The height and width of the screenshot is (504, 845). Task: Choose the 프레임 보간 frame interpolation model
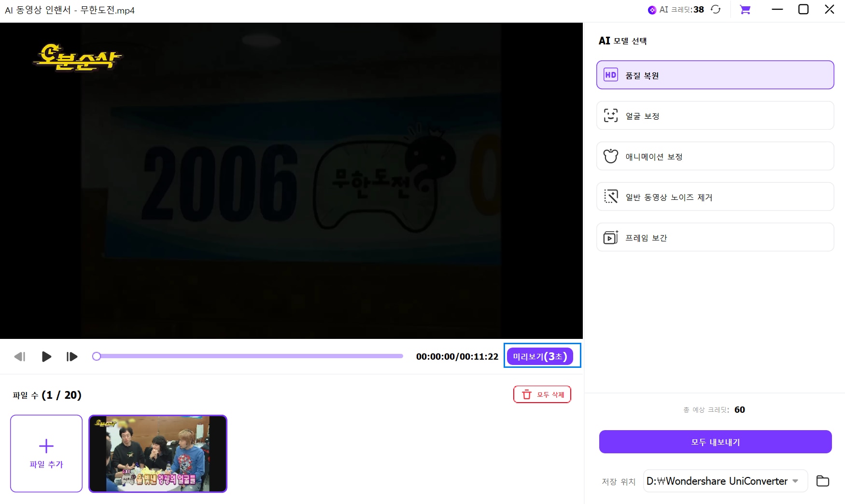pos(715,237)
